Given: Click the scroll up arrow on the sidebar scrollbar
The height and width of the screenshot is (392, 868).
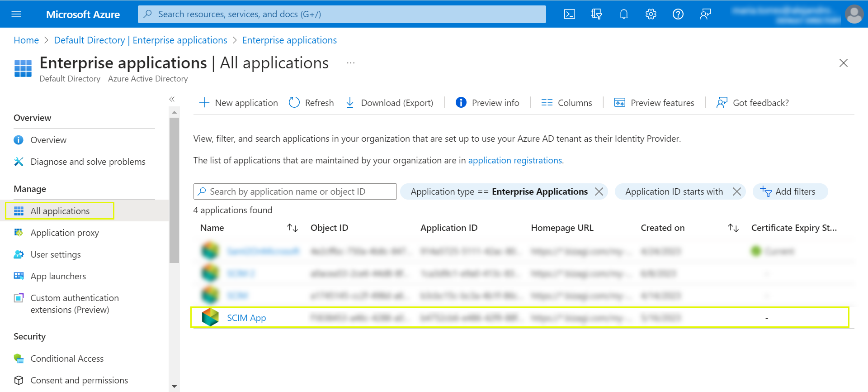Looking at the screenshot, I should 174,112.
